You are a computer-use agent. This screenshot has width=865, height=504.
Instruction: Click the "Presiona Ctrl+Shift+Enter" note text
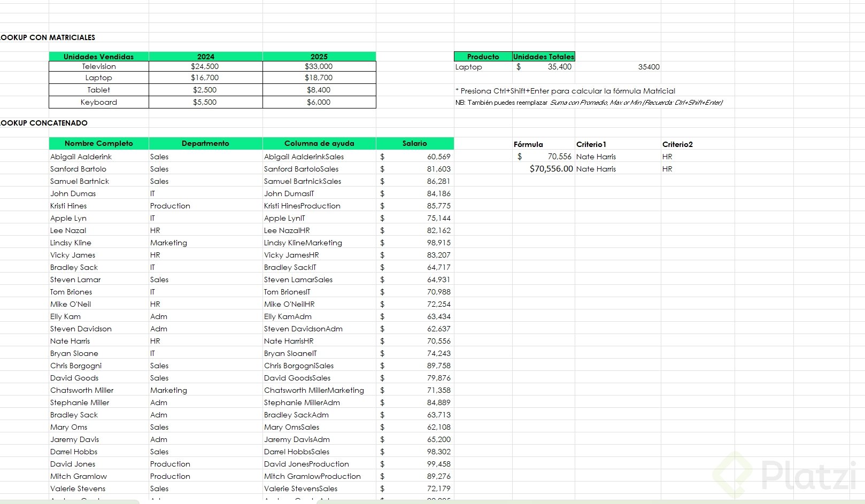coord(566,91)
